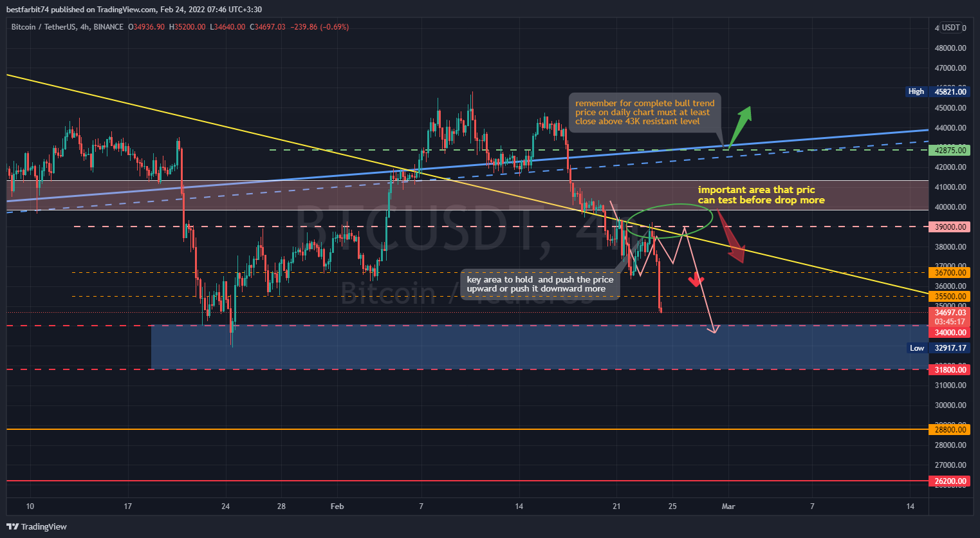Image resolution: width=980 pixels, height=538 pixels.
Task: Select the 'key area to hold' callout
Action: pyautogui.click(x=540, y=284)
